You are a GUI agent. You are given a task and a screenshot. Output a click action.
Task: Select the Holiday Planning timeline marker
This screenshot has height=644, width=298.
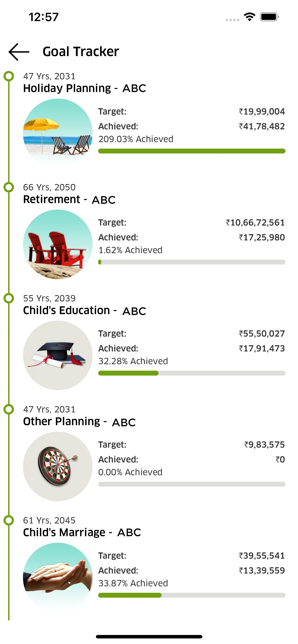[x=9, y=76]
